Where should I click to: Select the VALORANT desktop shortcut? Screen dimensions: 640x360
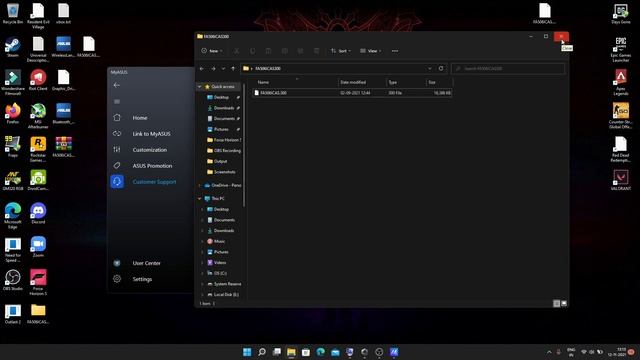tap(620, 180)
